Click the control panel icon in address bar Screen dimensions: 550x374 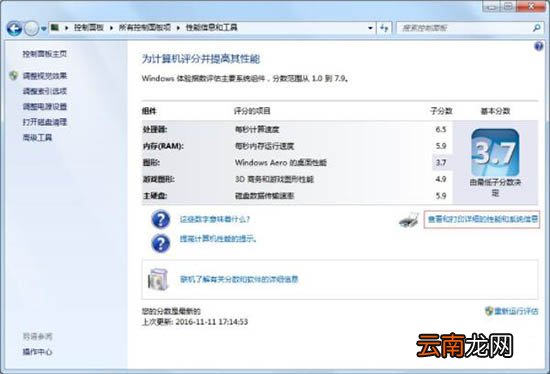(55, 27)
